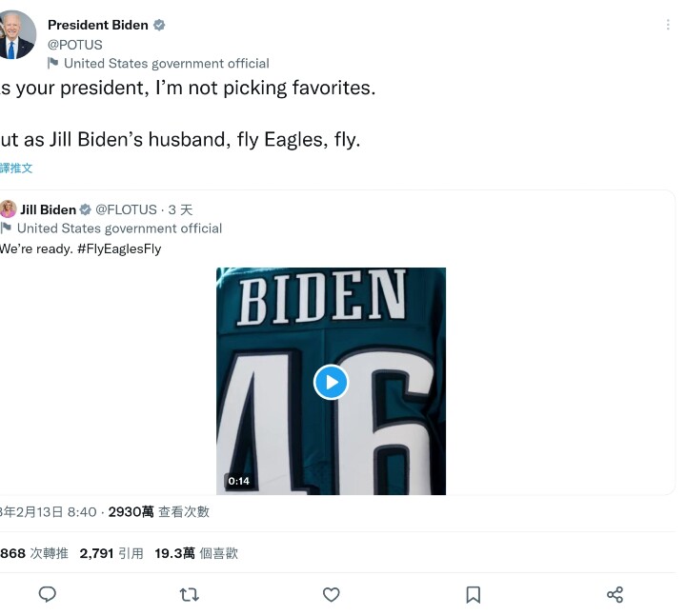Screen dimensions: 686x616
Task: Bookmark this tweet
Action: click(x=473, y=595)
